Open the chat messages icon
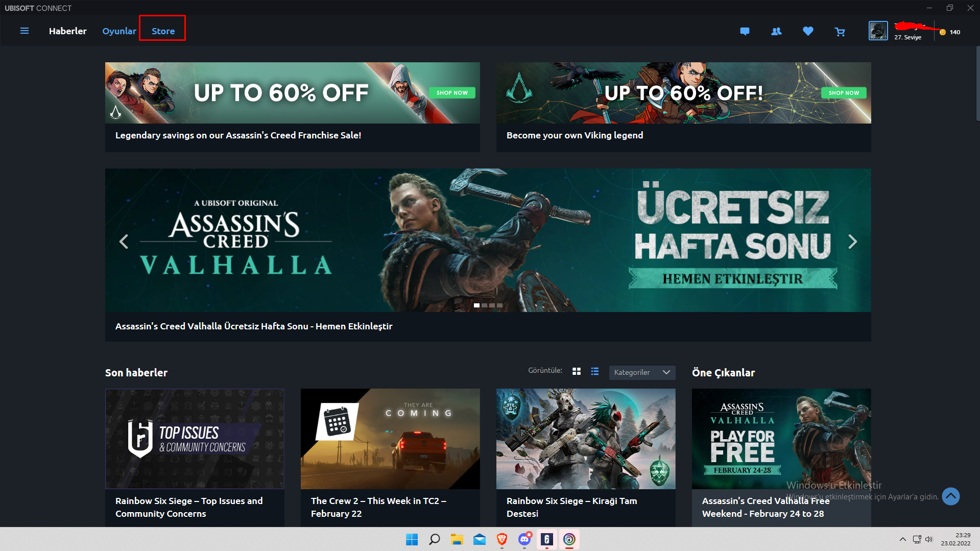 pyautogui.click(x=745, y=32)
